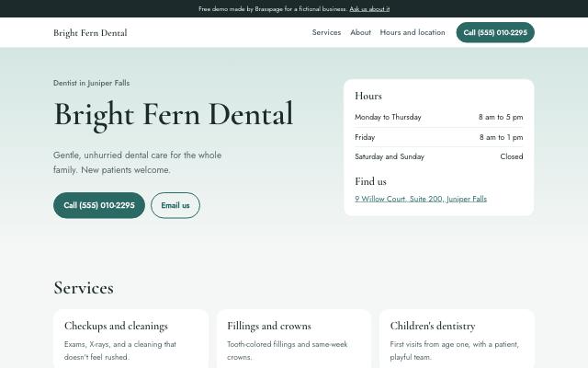The width and height of the screenshot is (588, 368).
Task: Open the About nav item
Action: [360, 32]
